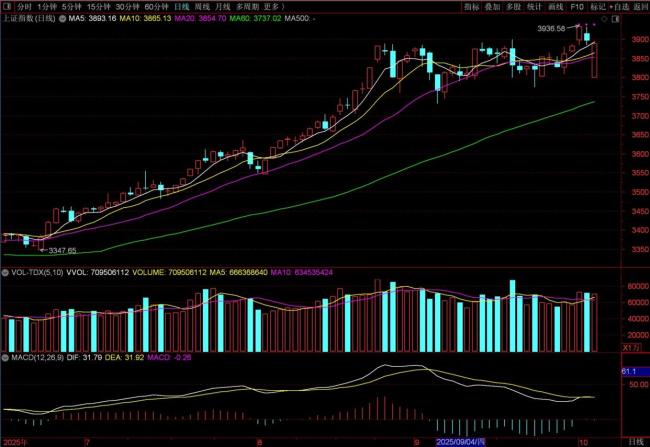Click the panel icon before MACD(12,26,9) label

pyautogui.click(x=4, y=357)
